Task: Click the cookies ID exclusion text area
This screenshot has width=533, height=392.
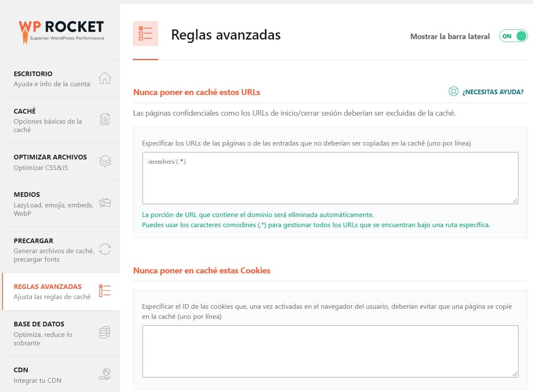Action: click(x=330, y=351)
